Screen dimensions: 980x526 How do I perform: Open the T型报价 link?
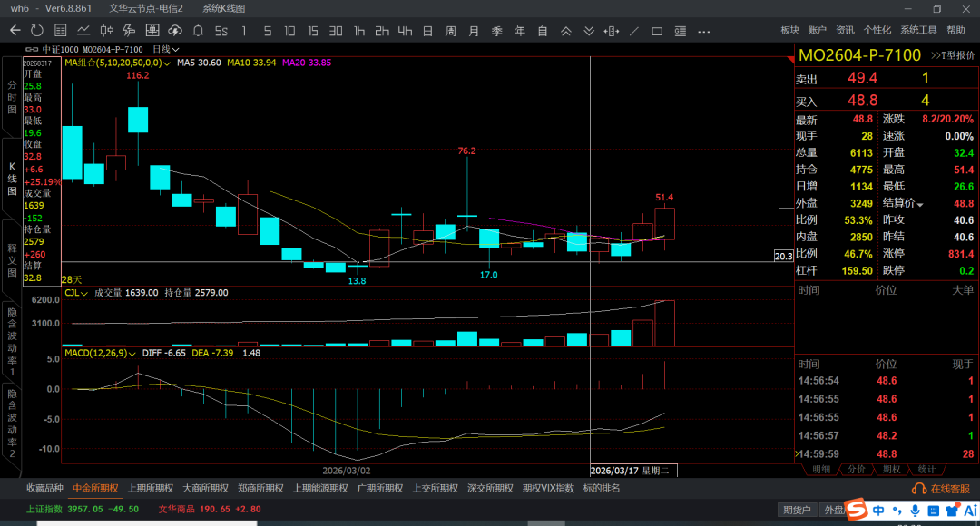pyautogui.click(x=953, y=55)
